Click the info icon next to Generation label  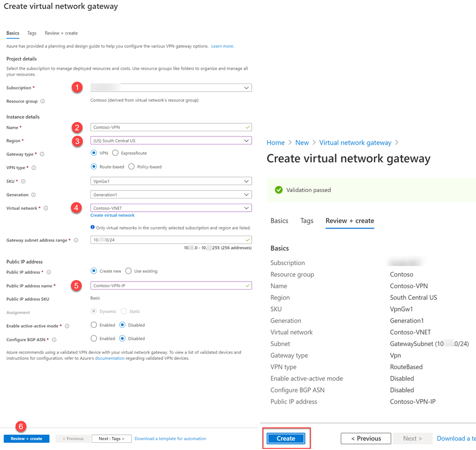34,195
